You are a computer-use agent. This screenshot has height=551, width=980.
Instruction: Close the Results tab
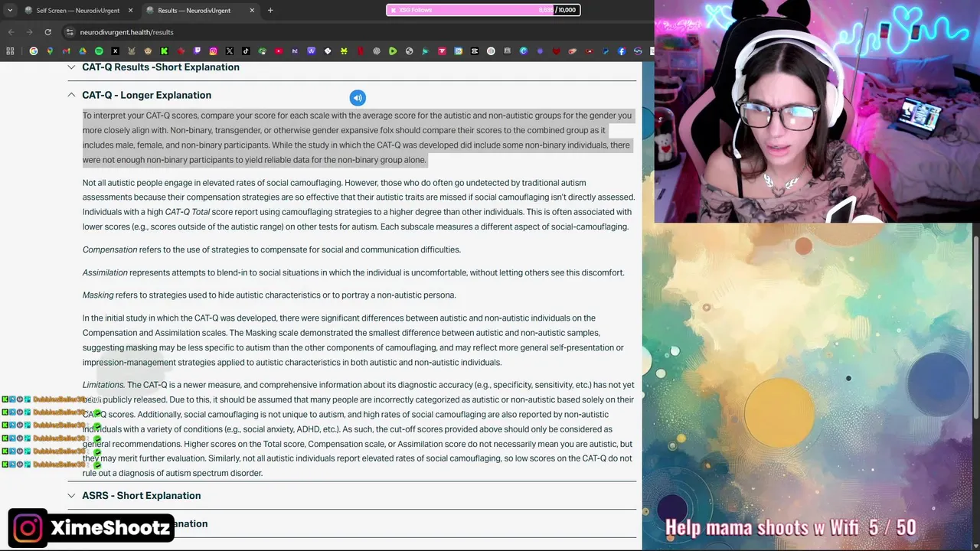point(252,11)
